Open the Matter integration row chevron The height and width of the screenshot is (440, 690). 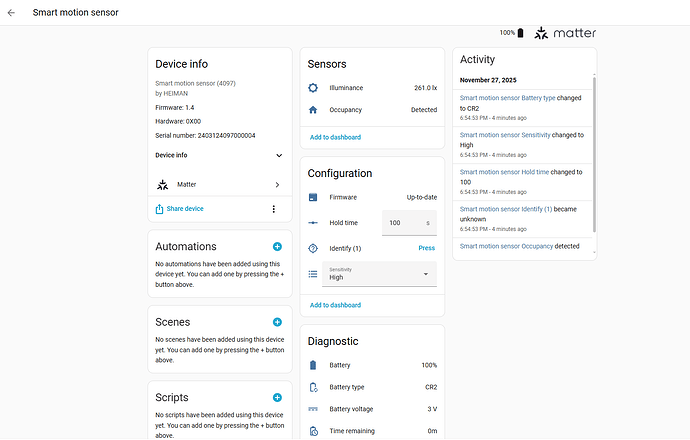point(277,185)
